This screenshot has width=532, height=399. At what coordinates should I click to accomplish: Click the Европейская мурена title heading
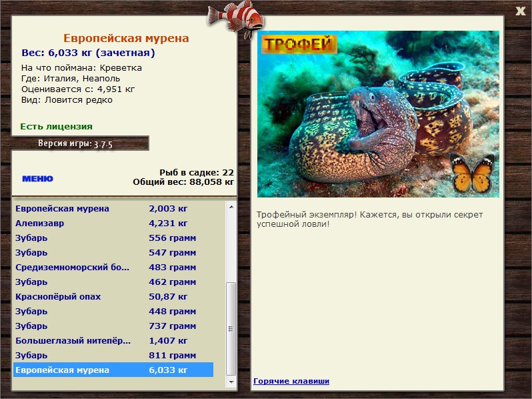[x=126, y=39]
